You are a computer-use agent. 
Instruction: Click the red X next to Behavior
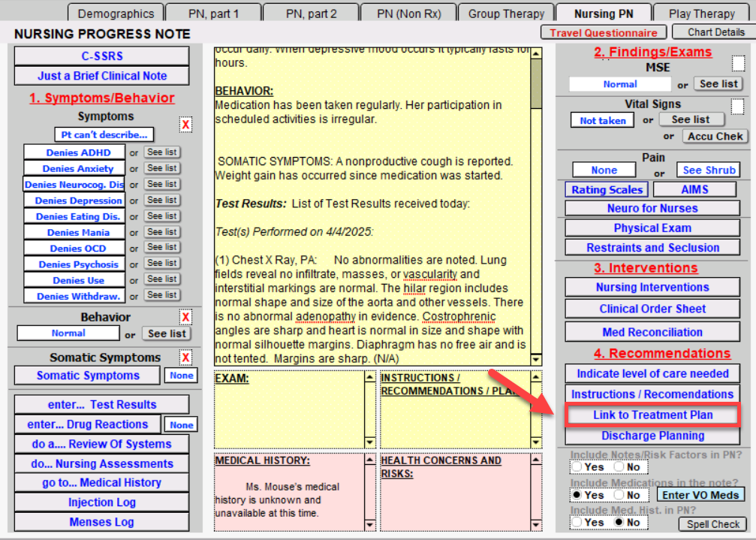pyautogui.click(x=185, y=318)
